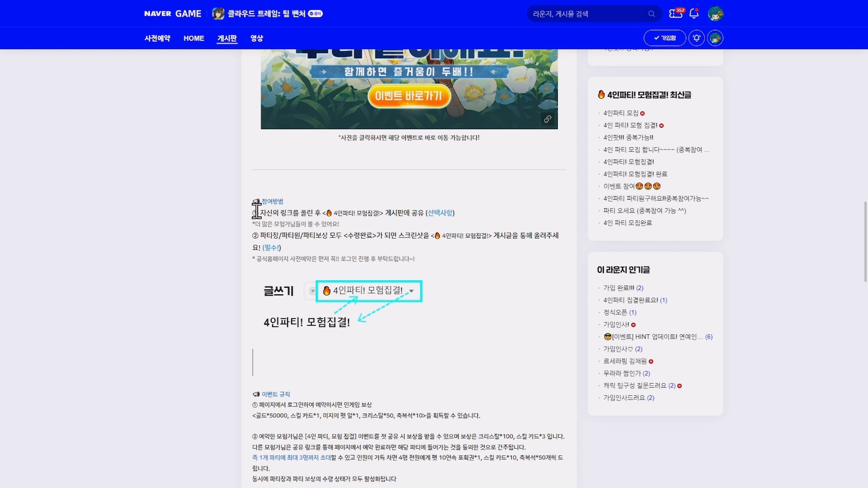Open post 4인 파티! 모험 집결!
Screen dimensions: 868x488
pyautogui.click(x=630, y=125)
